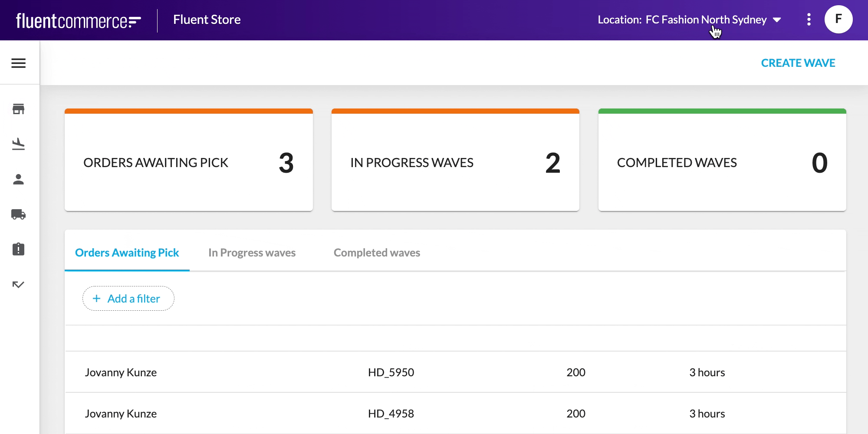This screenshot has width=868, height=434.
Task: Click the truck delivery icon in the sidebar
Action: (x=18, y=214)
